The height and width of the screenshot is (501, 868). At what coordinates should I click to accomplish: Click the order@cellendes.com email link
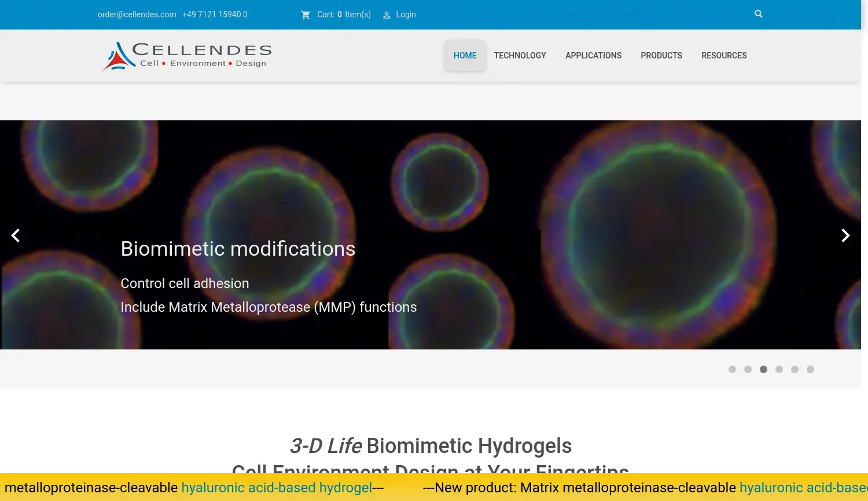[x=137, y=14]
